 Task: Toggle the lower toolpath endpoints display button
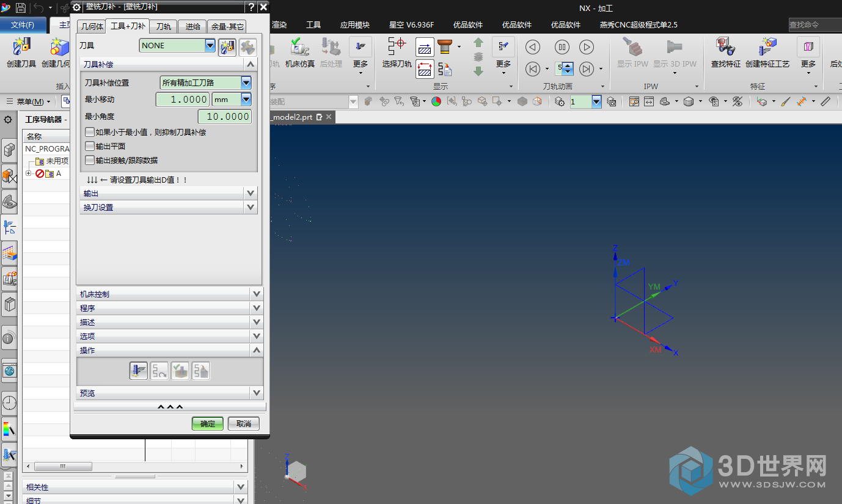(x=425, y=69)
